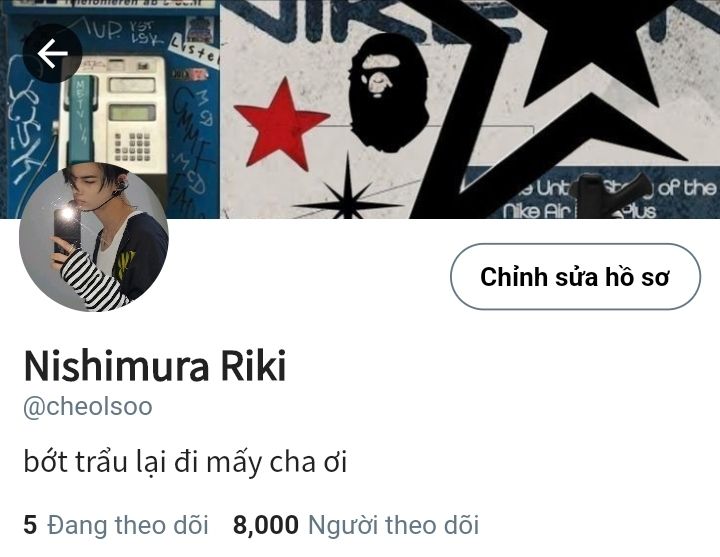The width and height of the screenshot is (720, 557).
Task: Tap the Nike Air text in banner
Action: click(x=536, y=211)
